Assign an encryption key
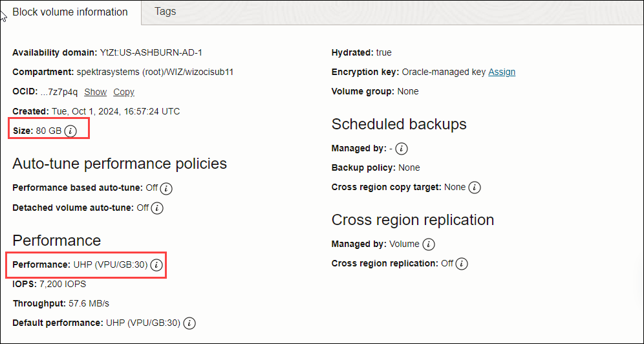This screenshot has height=344, width=644. coord(502,72)
